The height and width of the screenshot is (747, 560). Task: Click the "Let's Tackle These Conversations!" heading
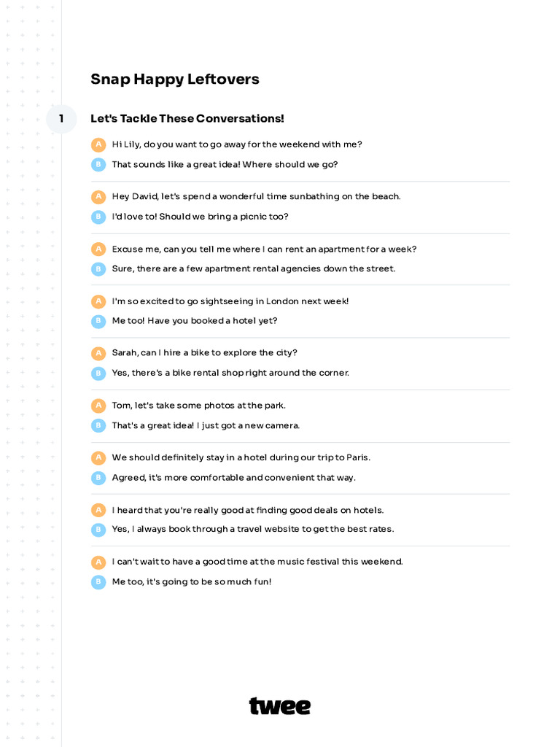[x=187, y=119]
